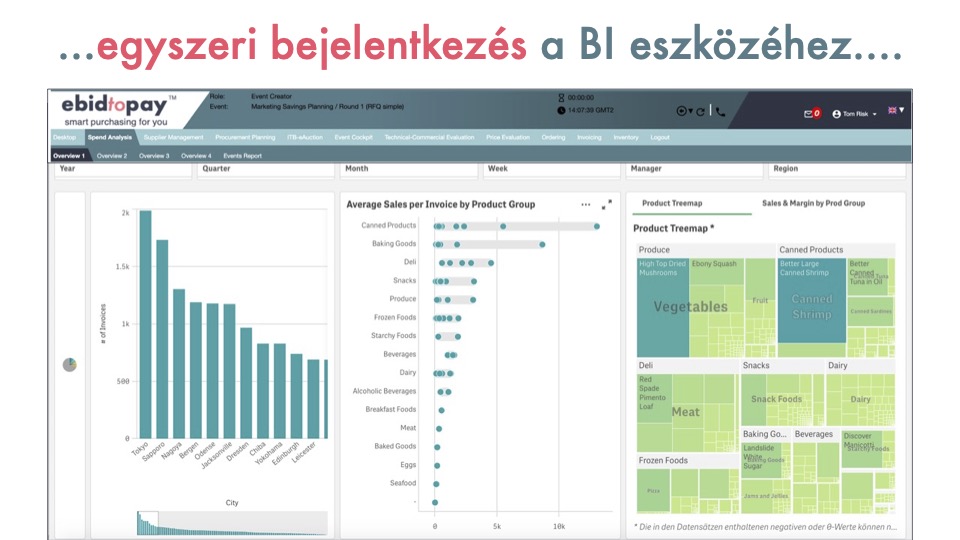Click the Tokyo bar in the chart
This screenshot has width=960, height=540.
(x=145, y=324)
